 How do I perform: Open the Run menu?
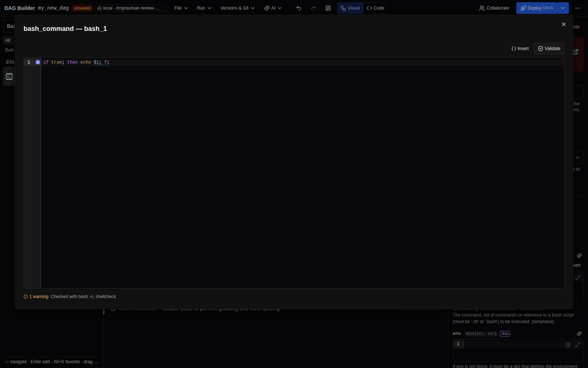click(x=204, y=8)
